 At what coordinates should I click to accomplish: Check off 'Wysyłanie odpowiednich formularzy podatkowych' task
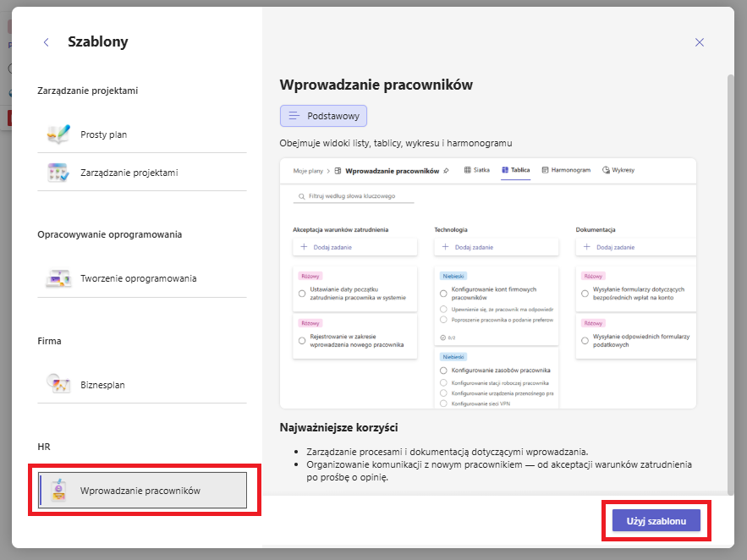point(585,340)
